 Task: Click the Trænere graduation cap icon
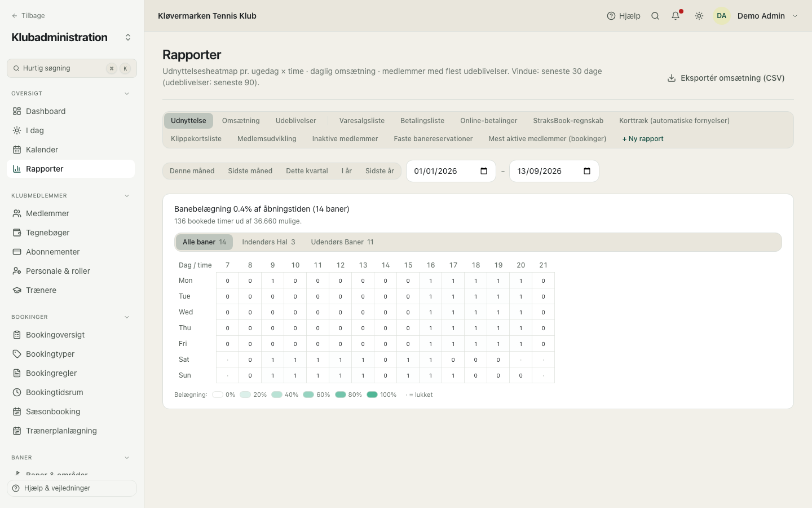coord(17,290)
